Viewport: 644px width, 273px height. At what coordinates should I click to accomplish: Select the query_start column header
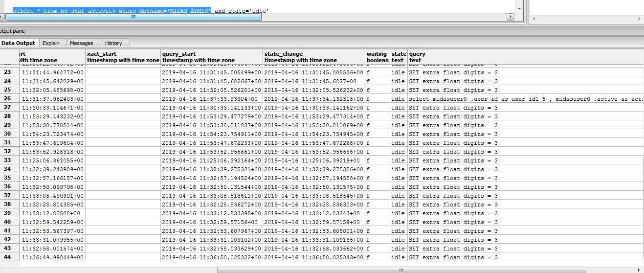212,57
